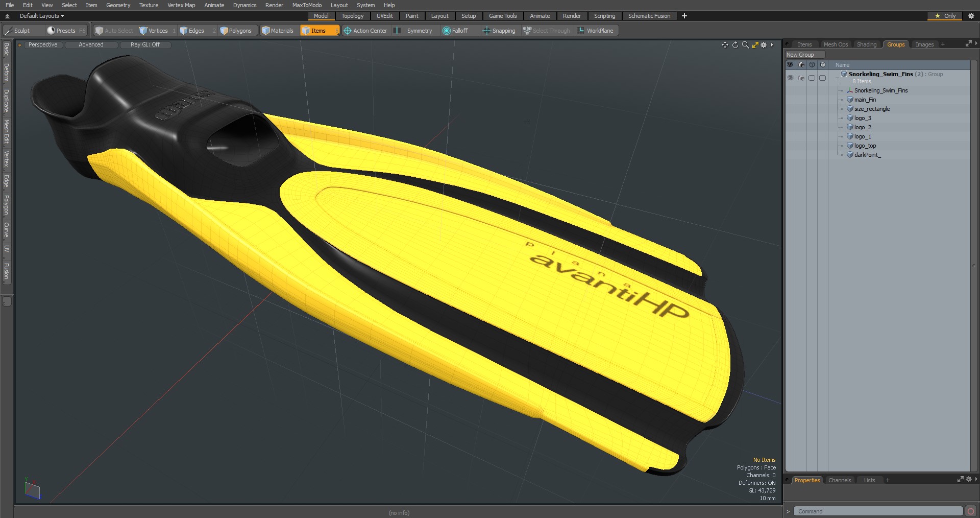Click the highlighted Items mode button

tap(319, 31)
